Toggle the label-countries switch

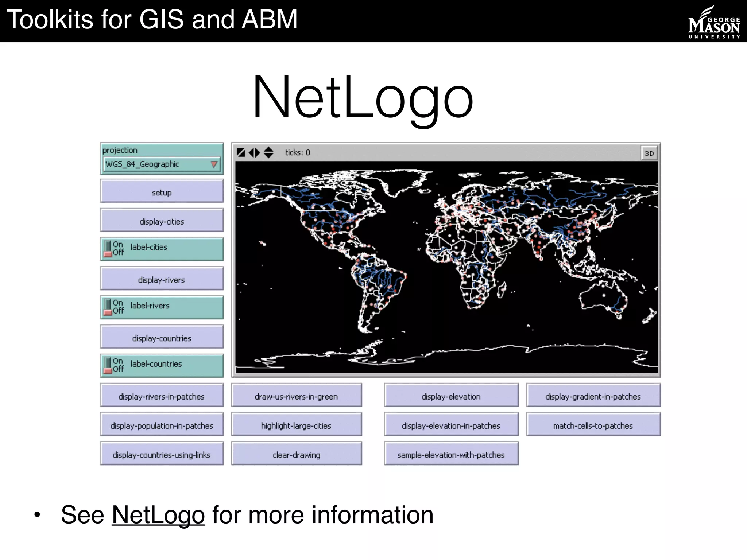click(108, 365)
